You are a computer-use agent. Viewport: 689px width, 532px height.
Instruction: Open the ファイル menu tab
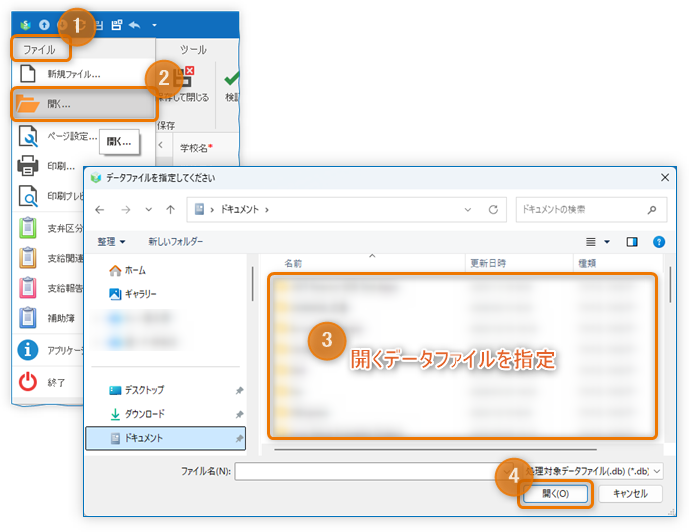point(40,49)
